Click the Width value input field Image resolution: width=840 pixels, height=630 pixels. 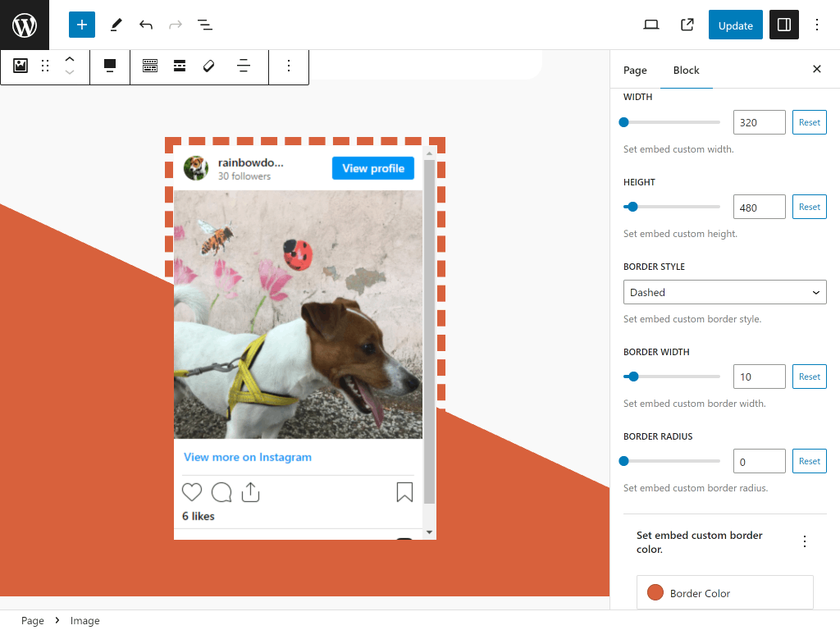(759, 122)
